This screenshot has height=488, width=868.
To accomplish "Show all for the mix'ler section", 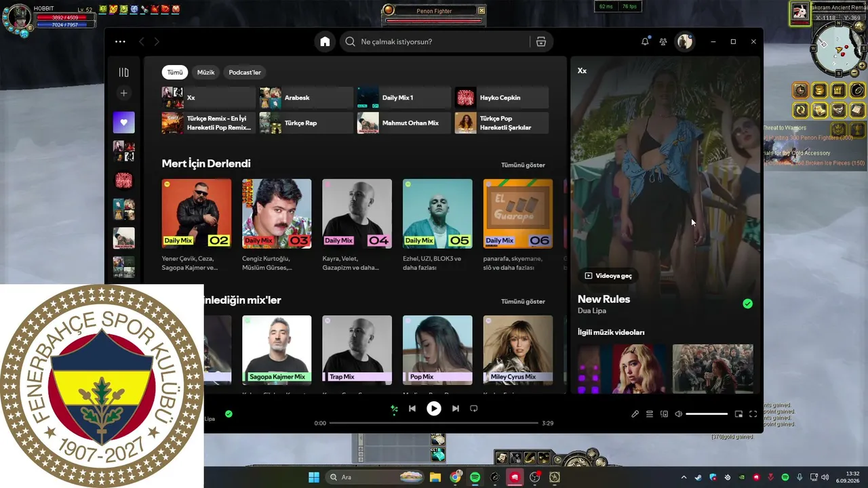I will coord(523,302).
